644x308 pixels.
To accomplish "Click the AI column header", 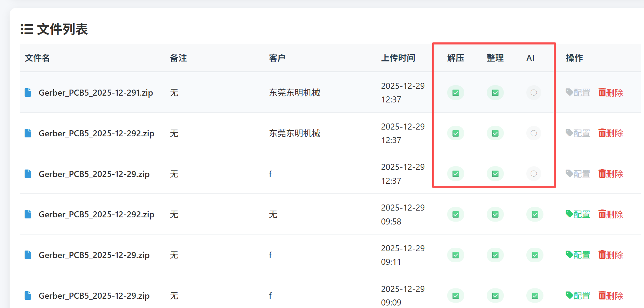I will (530, 58).
